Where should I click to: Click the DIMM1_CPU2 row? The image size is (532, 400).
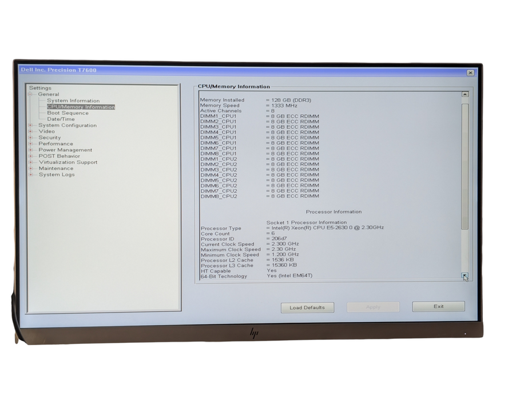(260, 159)
